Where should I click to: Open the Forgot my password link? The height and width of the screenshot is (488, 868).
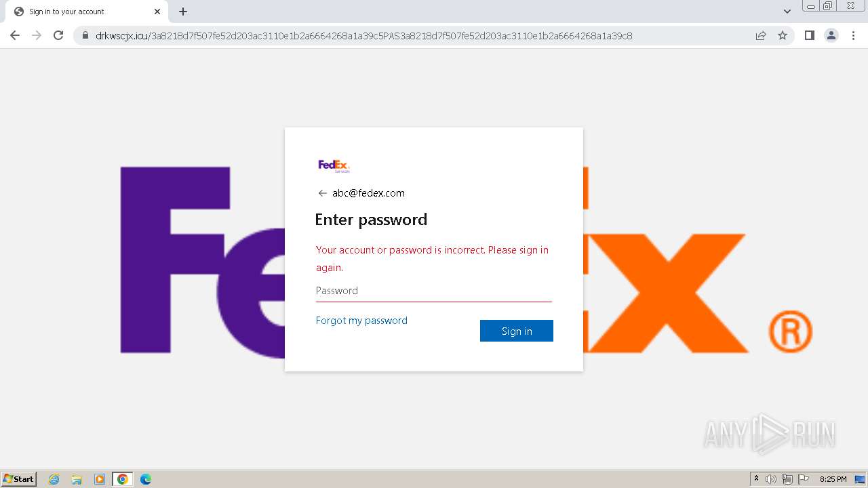click(x=361, y=321)
